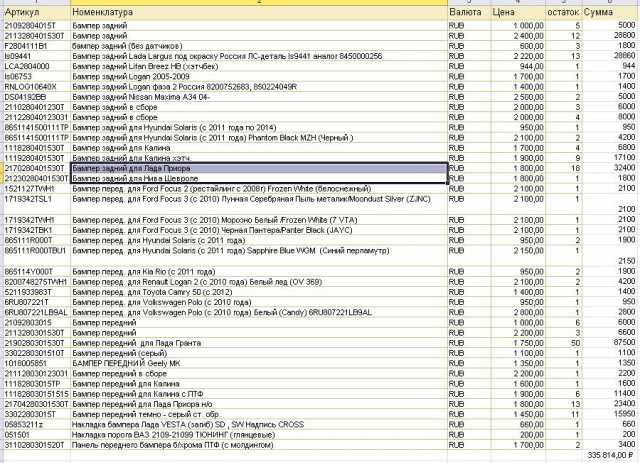Select article cell 21092804015T

(x=36, y=25)
